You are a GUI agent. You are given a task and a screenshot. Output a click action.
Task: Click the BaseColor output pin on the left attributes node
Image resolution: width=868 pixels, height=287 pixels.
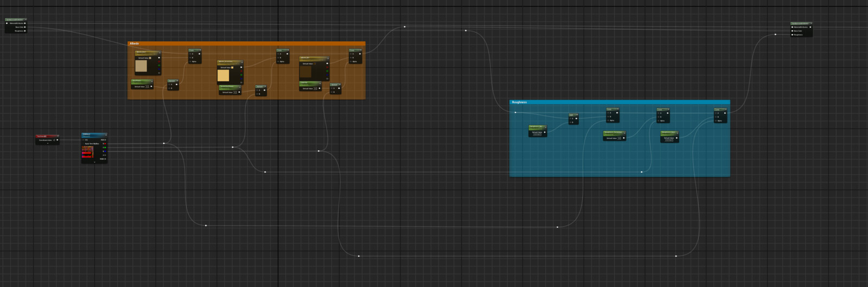point(25,27)
